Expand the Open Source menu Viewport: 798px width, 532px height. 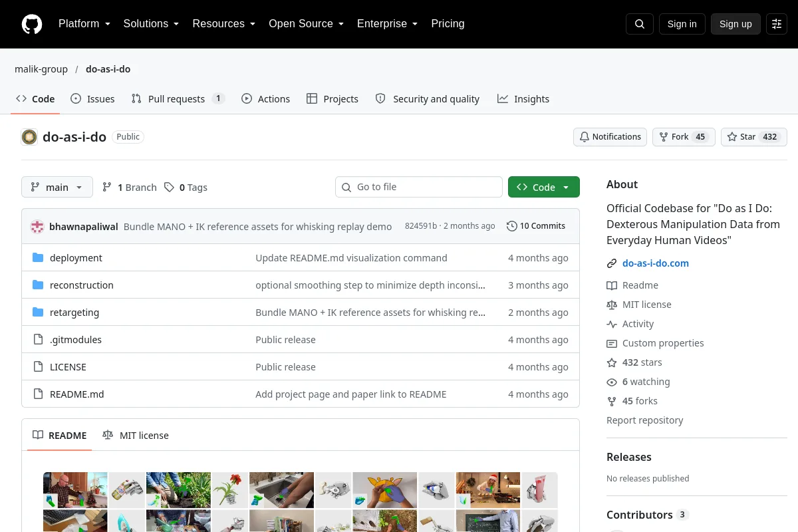click(x=306, y=24)
